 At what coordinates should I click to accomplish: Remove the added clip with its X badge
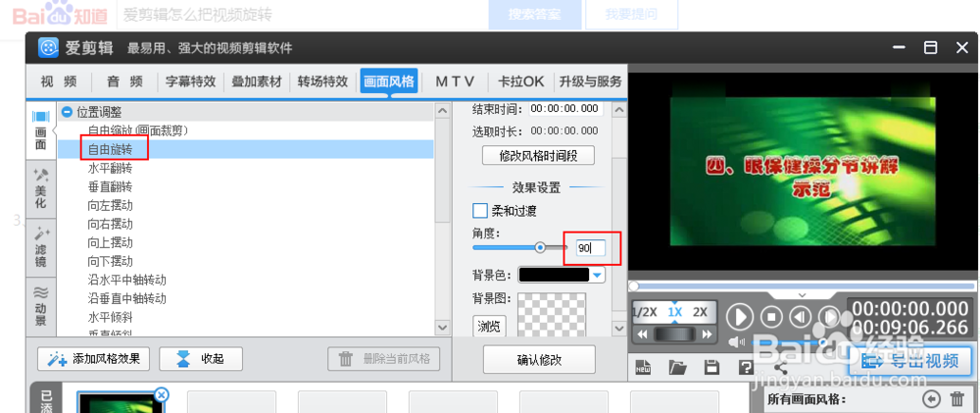162,394
